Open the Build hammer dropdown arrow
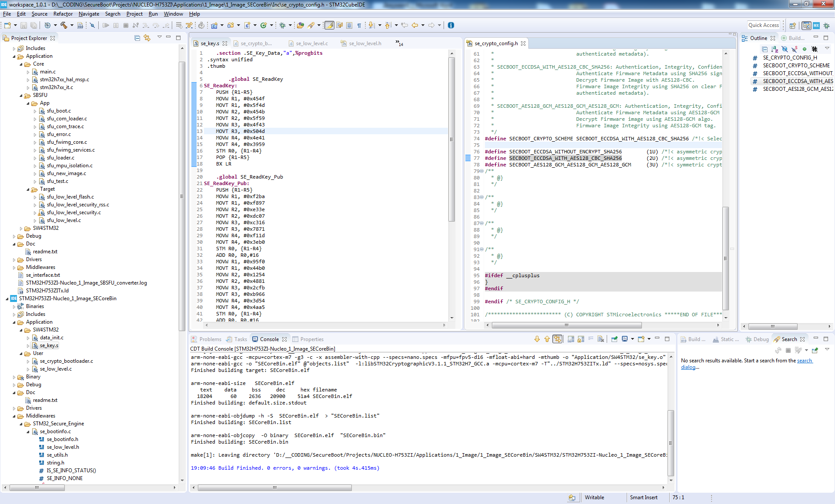 pyautogui.click(x=72, y=25)
